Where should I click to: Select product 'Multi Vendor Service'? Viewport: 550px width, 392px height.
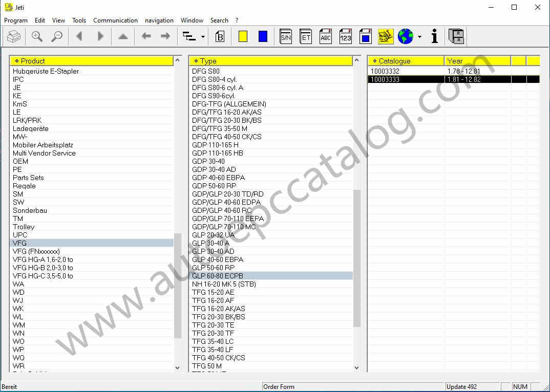92,153
